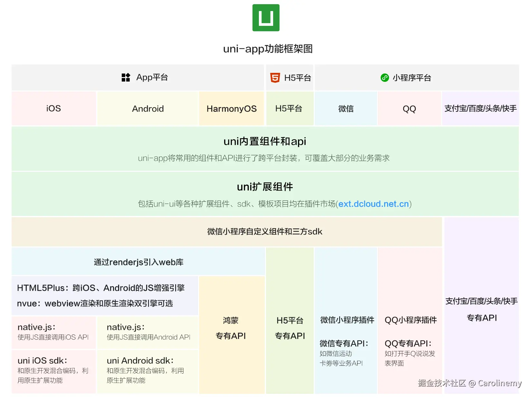532x398 pixels.
Task: Open the ext.dcloud.net.cn link
Action: 374,204
